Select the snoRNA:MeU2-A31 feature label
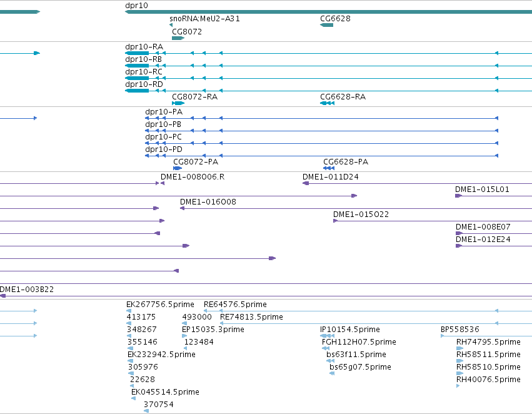This screenshot has width=532, height=414. [204, 19]
